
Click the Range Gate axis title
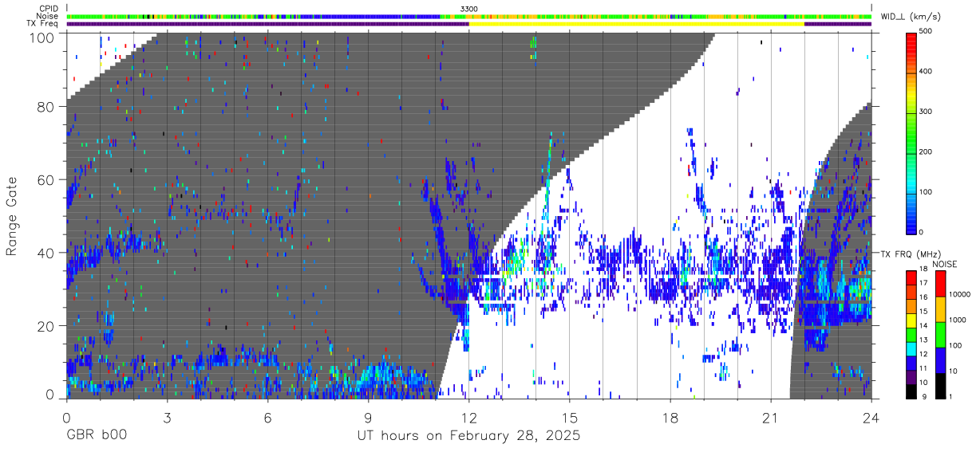[x=13, y=217]
